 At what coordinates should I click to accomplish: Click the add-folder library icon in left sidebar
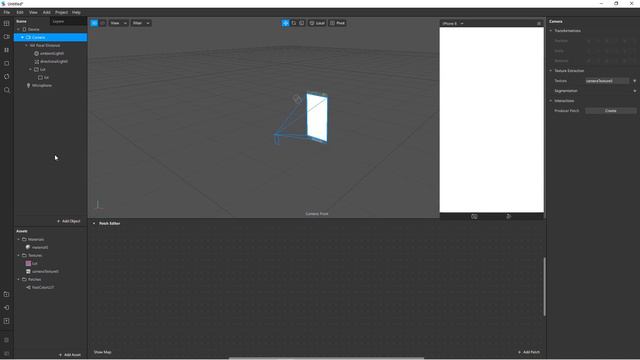click(7, 294)
